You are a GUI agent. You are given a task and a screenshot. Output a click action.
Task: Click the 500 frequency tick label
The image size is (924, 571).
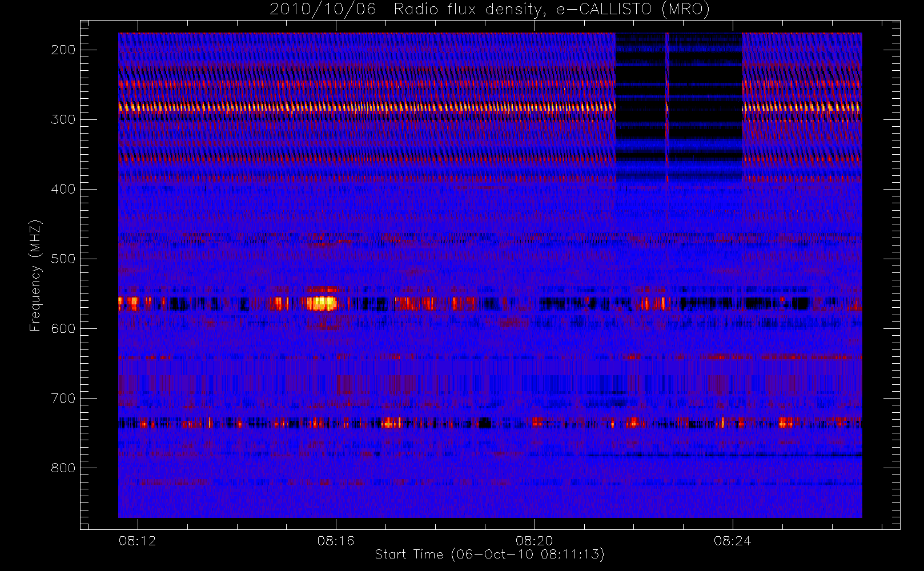(x=63, y=259)
